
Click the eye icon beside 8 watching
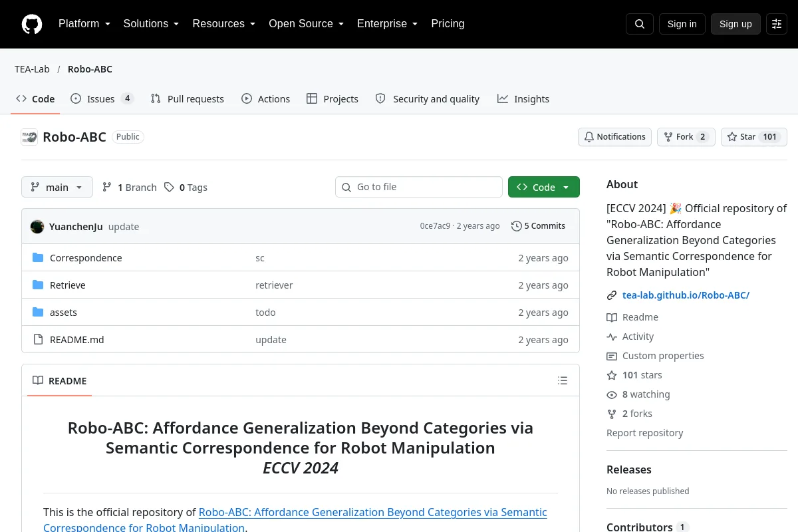click(612, 395)
